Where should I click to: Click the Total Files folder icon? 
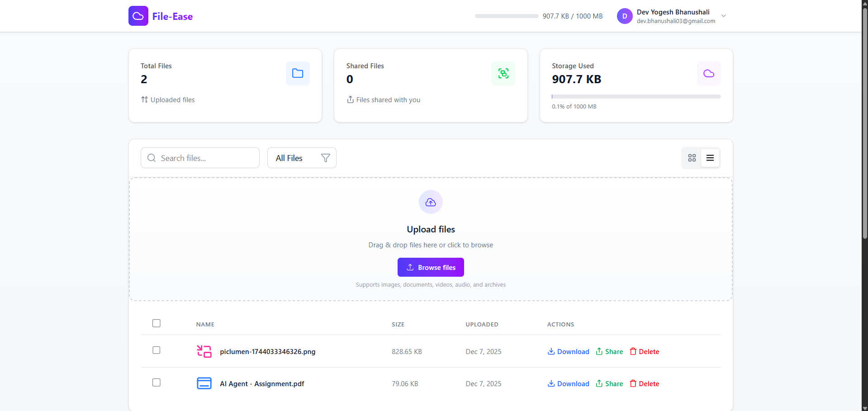(298, 73)
